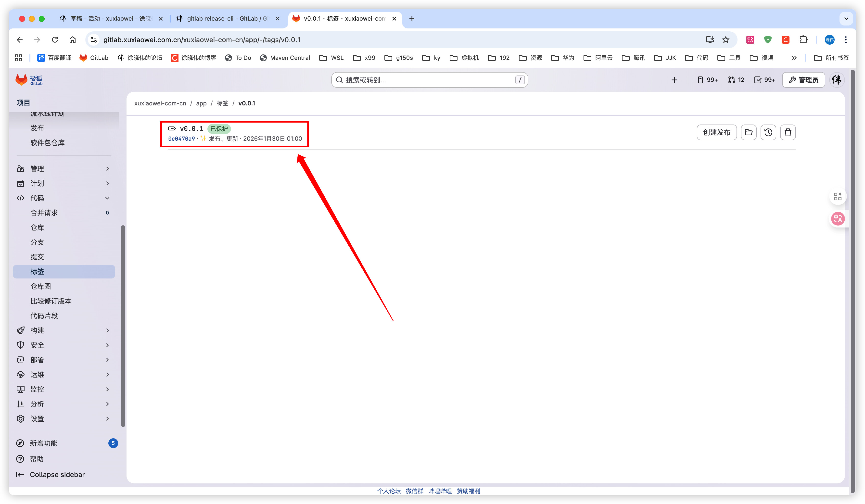Open commit link 0e0470a9
865x504 pixels.
click(181, 139)
